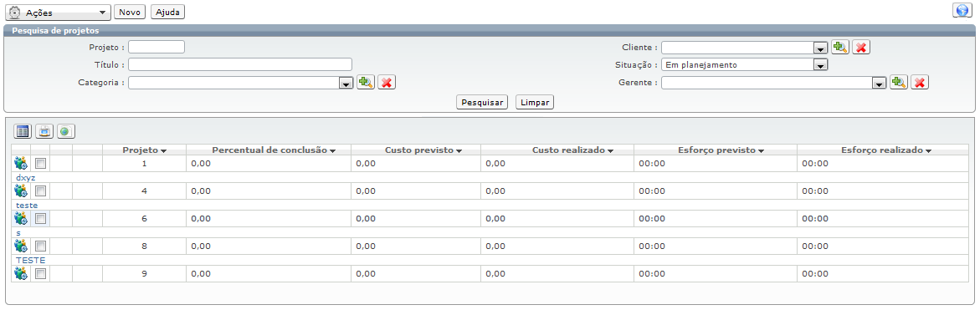The image size is (980, 310).
Task: Click the Cliente search add icon
Action: (840, 48)
